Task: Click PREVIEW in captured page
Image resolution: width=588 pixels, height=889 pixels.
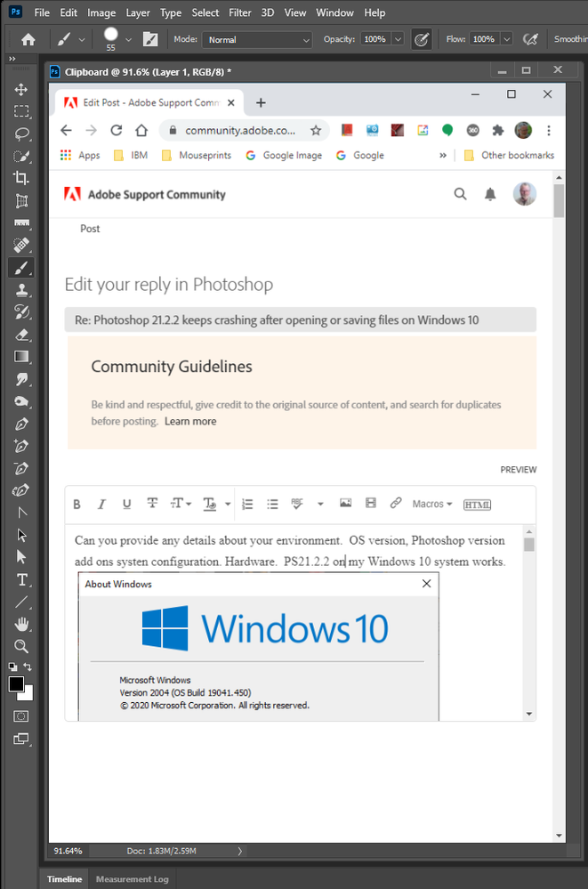Action: point(519,470)
